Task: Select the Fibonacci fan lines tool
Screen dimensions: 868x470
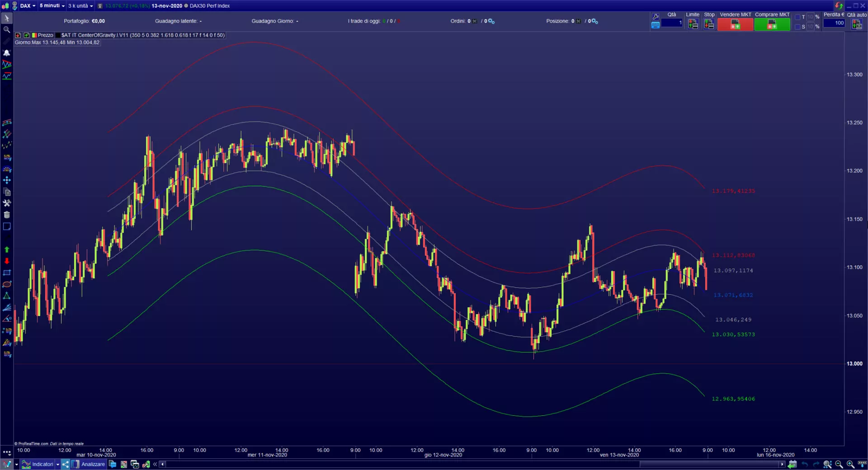Action: [7, 308]
